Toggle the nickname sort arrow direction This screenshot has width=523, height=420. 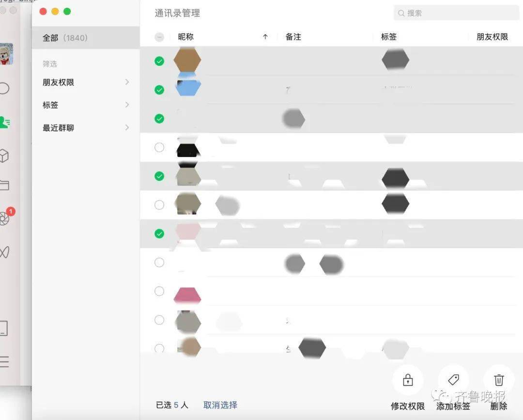tap(265, 36)
